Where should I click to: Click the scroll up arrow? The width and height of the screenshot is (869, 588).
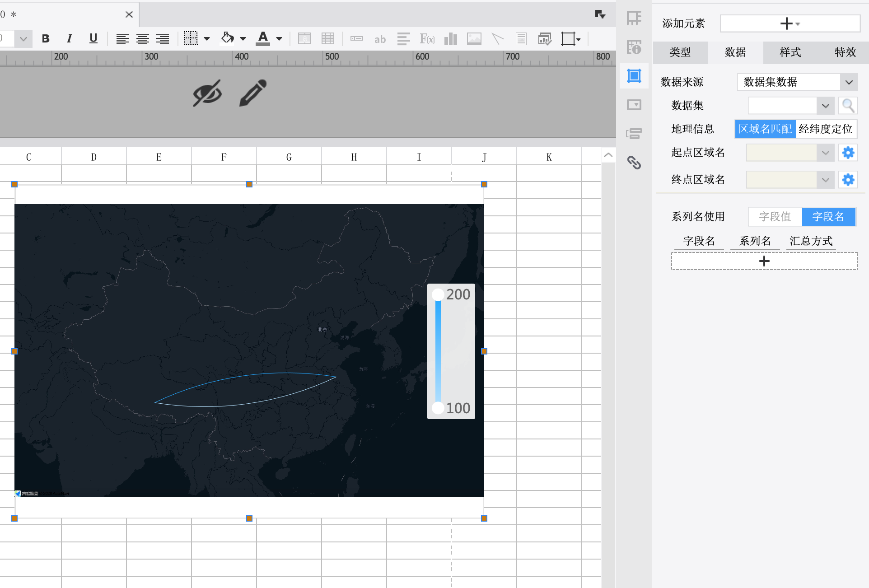[608, 155]
